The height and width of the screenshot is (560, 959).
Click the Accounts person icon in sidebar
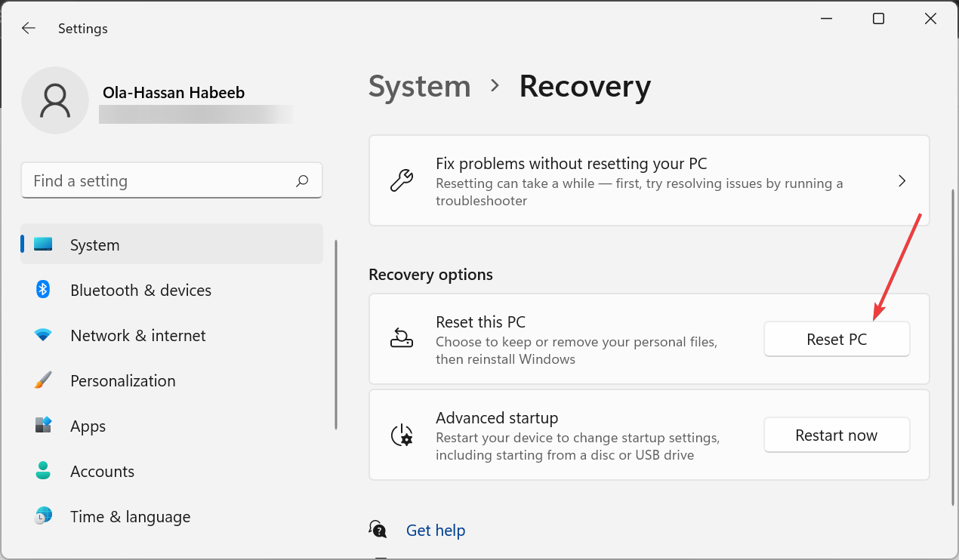coord(43,471)
